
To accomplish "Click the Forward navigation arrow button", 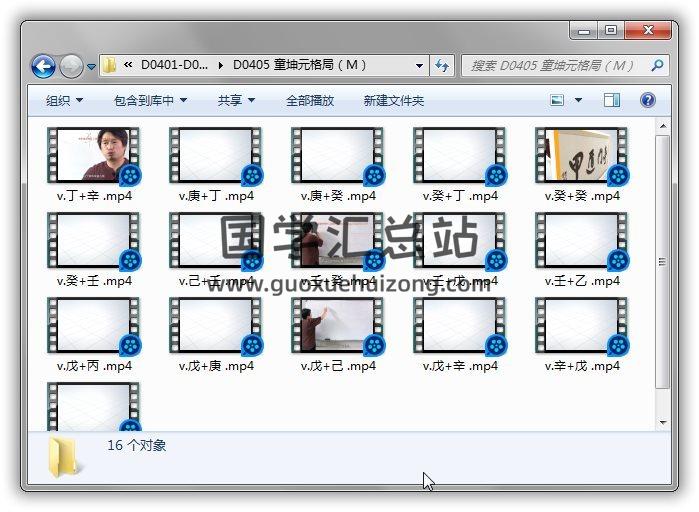I will (71, 66).
